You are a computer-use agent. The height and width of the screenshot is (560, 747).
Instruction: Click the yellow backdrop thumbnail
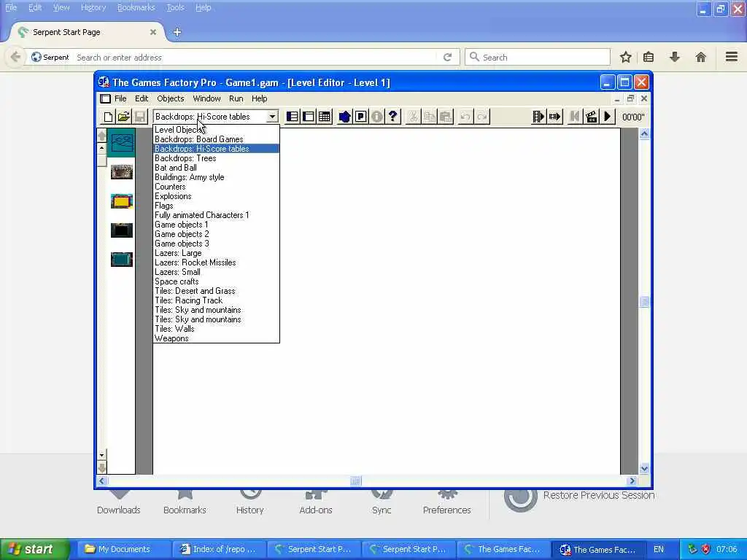point(122,201)
